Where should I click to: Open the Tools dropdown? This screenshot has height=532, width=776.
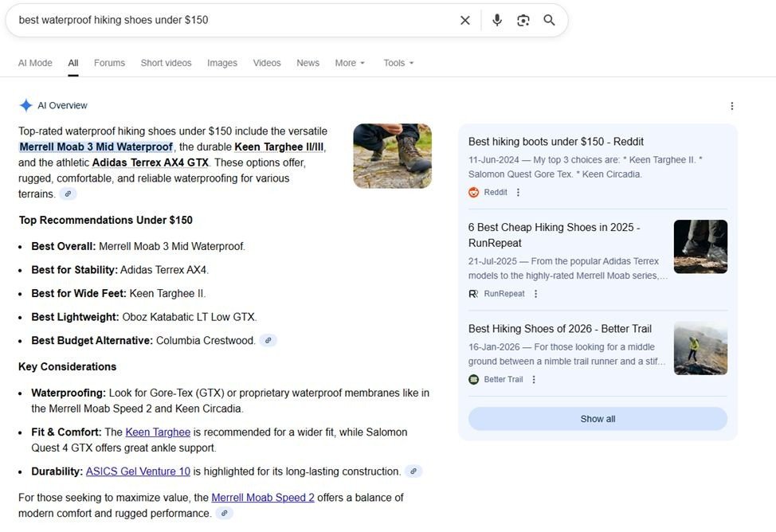coord(398,63)
